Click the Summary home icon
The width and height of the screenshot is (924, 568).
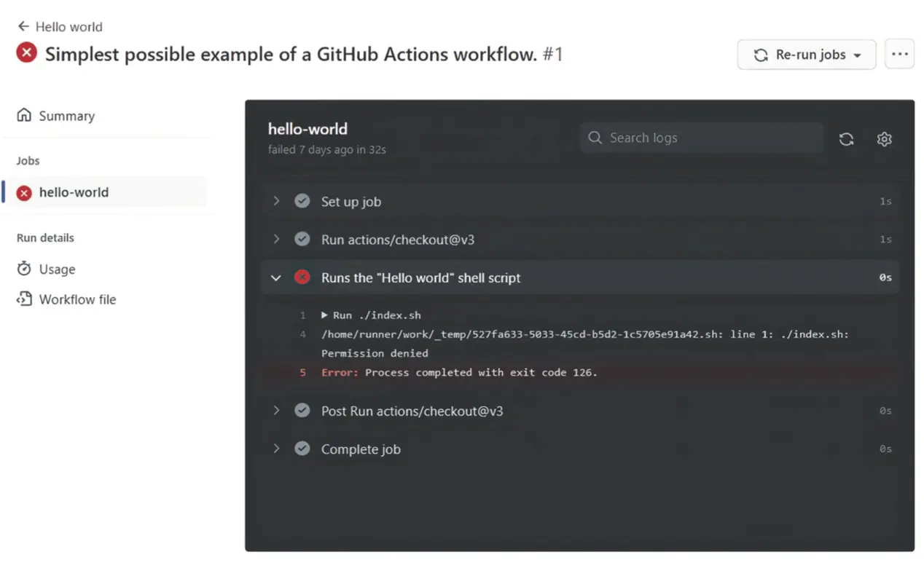tap(24, 116)
